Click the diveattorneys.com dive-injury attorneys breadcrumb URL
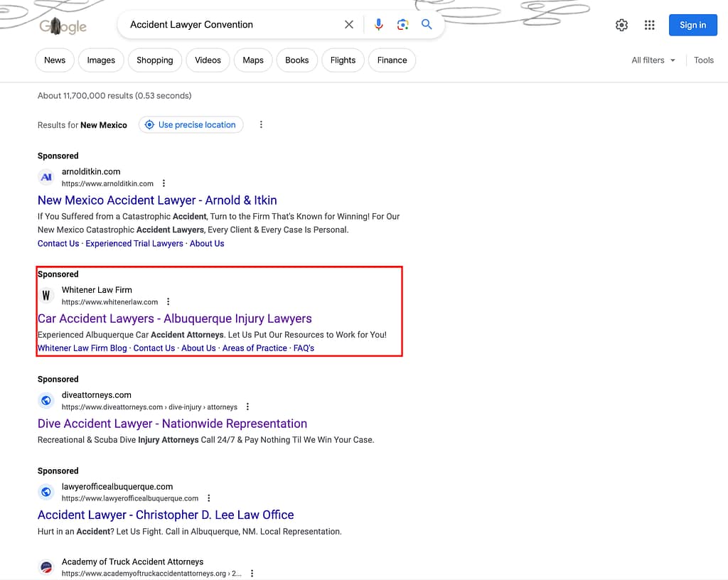Viewport: 728px width, 580px height. tap(149, 407)
